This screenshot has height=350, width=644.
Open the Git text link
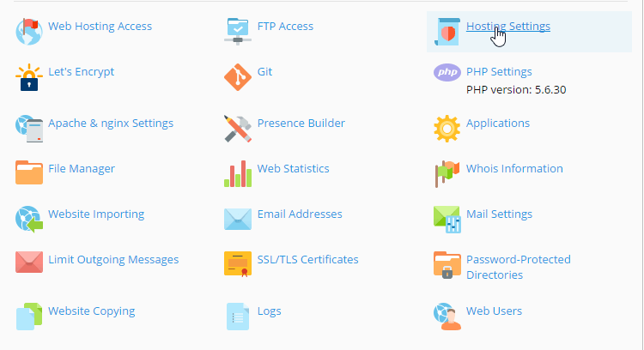click(x=264, y=72)
